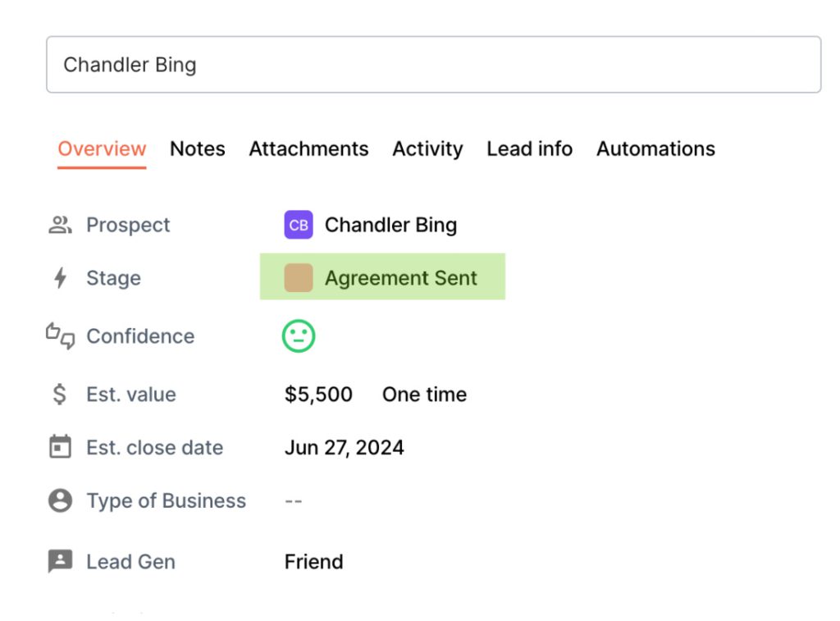Open the One time payment frequency dropdown
This screenshot has width=840, height=621.
tap(424, 395)
